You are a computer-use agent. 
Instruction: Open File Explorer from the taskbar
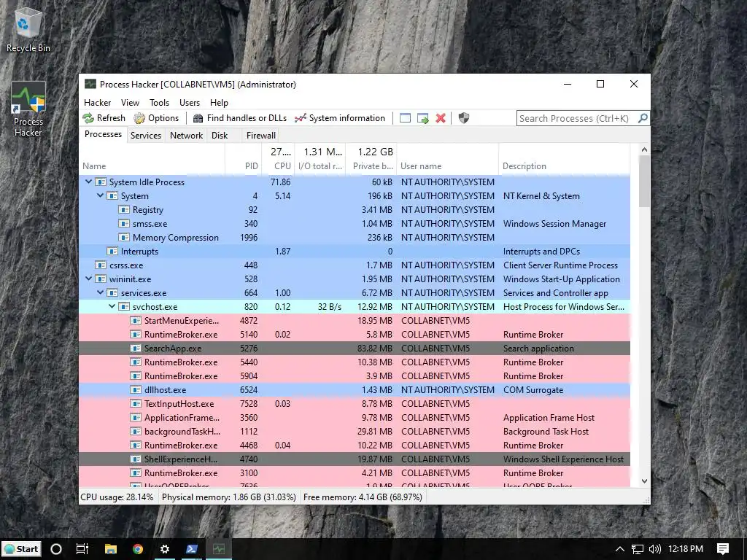point(111,549)
